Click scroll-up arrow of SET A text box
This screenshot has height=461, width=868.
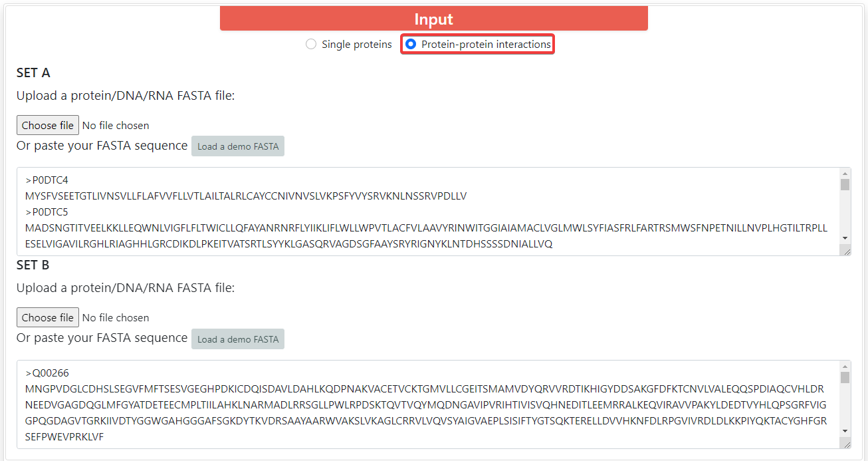[x=845, y=174]
